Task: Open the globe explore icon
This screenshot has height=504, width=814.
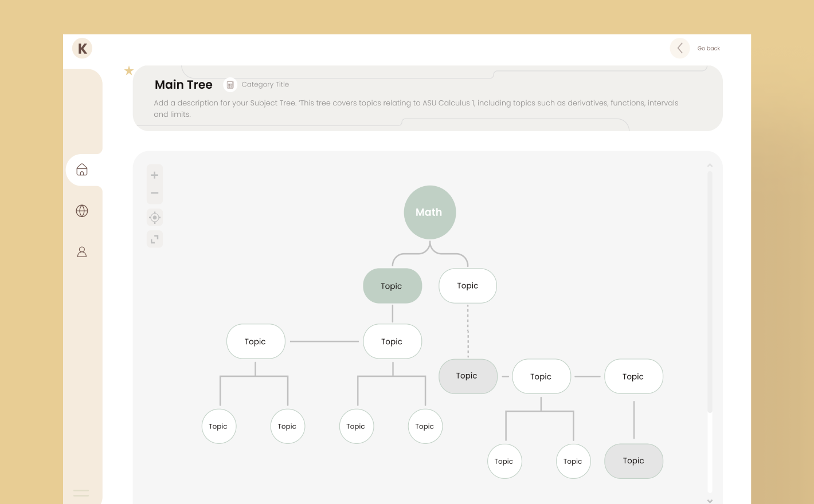Action: click(x=82, y=211)
